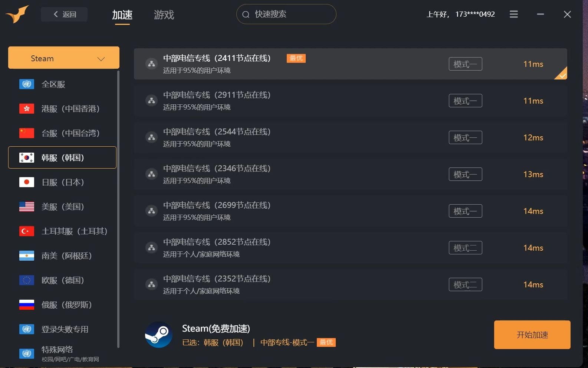This screenshot has height=368, width=588.
Task: Minimize the accelerator window
Action: point(540,14)
